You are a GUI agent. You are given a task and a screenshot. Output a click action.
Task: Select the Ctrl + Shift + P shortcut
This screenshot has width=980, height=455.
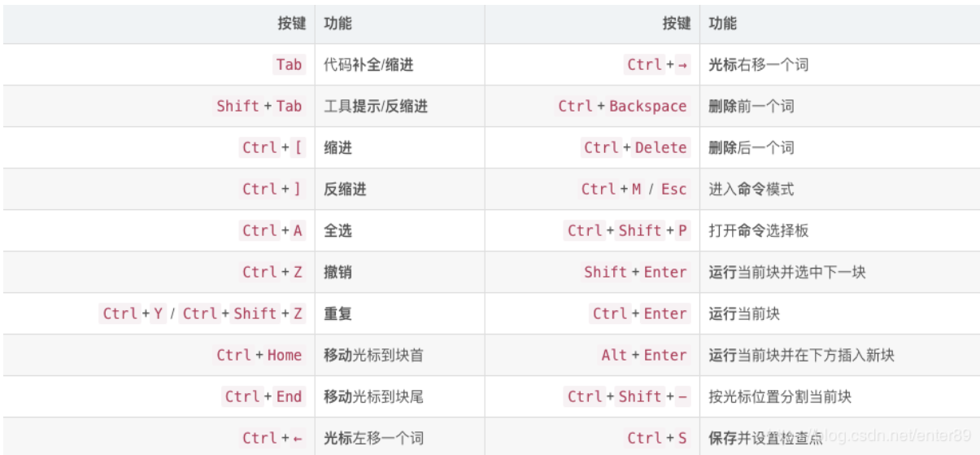point(628,231)
